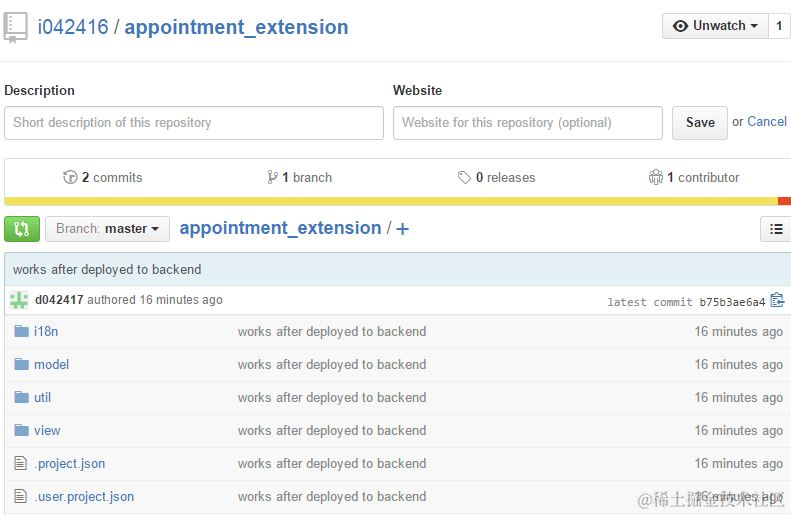791x515 pixels.
Task: Open latest commit b75b3ae6a4
Action: pyautogui.click(x=732, y=302)
